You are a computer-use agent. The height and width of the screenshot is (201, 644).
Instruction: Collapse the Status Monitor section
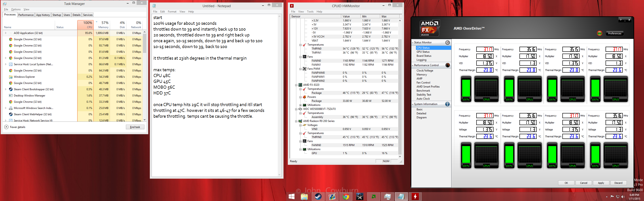(x=413, y=42)
